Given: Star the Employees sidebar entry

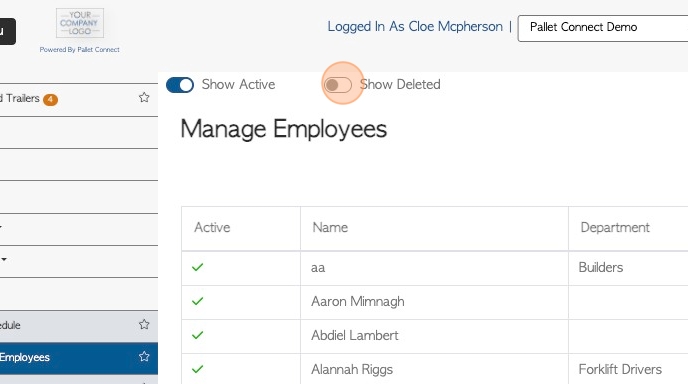Looking at the screenshot, I should (144, 356).
